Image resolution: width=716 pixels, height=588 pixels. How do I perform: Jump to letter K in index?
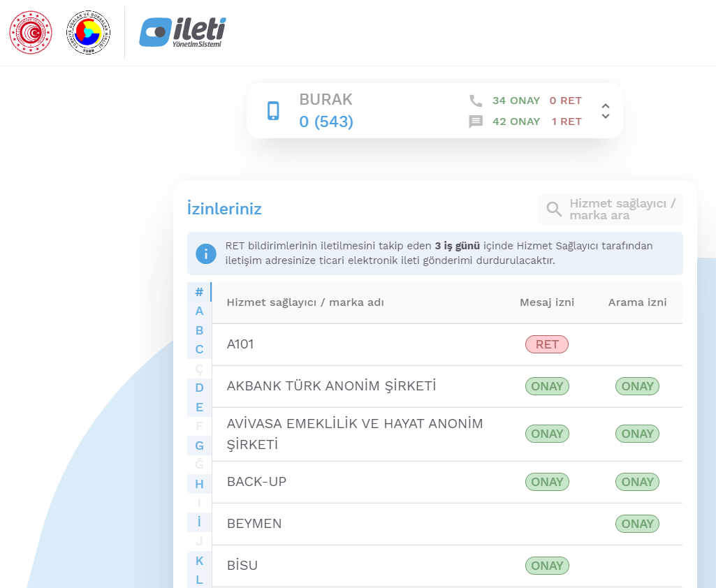(199, 561)
